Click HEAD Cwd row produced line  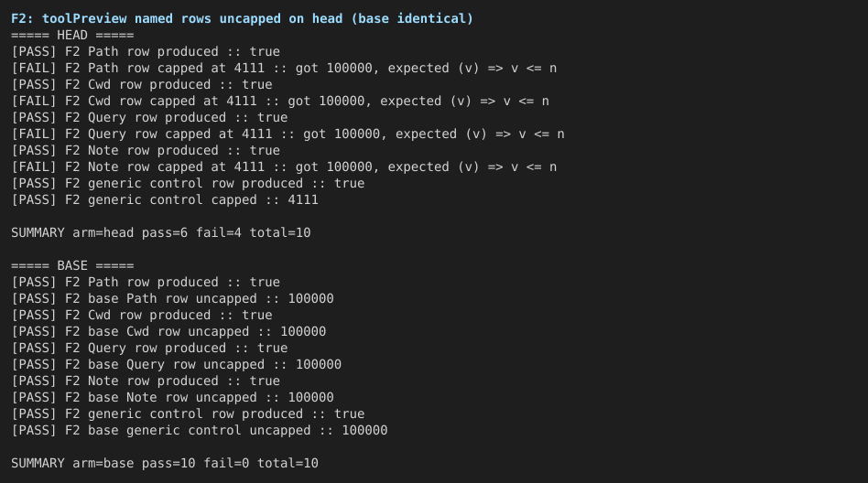click(x=142, y=85)
